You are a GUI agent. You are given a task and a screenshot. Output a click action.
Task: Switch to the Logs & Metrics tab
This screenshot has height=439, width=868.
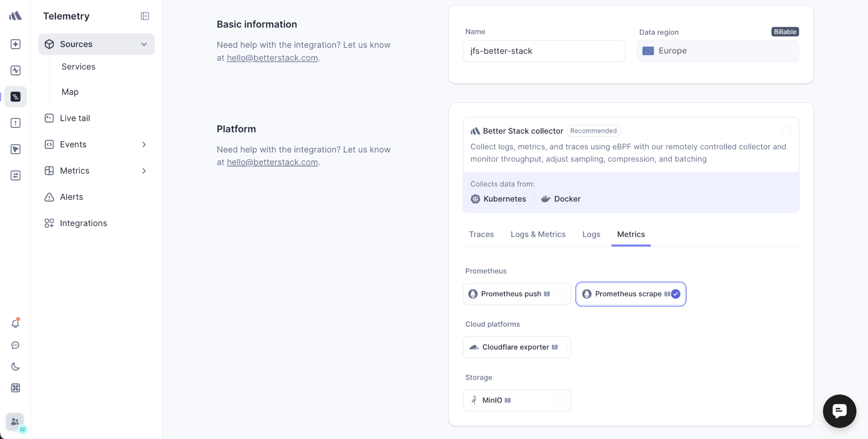(x=538, y=234)
